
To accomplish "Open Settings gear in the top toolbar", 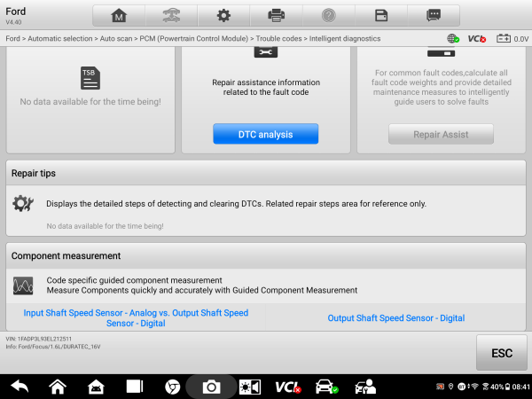I will click(x=223, y=16).
